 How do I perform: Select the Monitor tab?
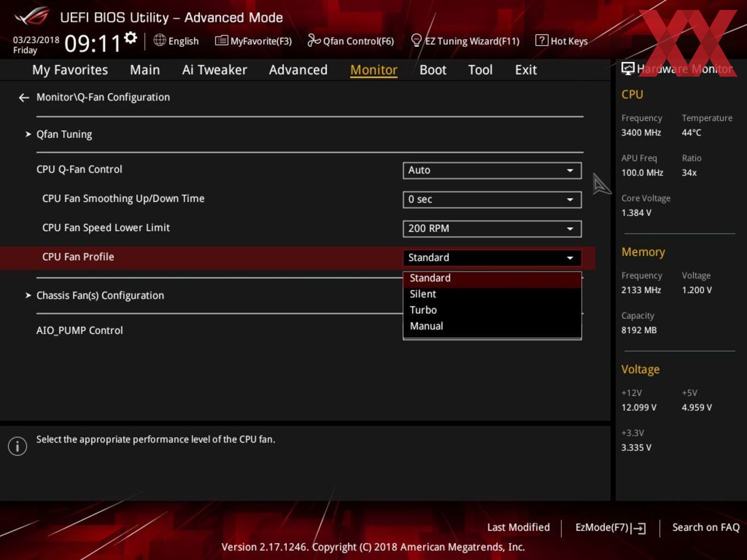coord(374,70)
